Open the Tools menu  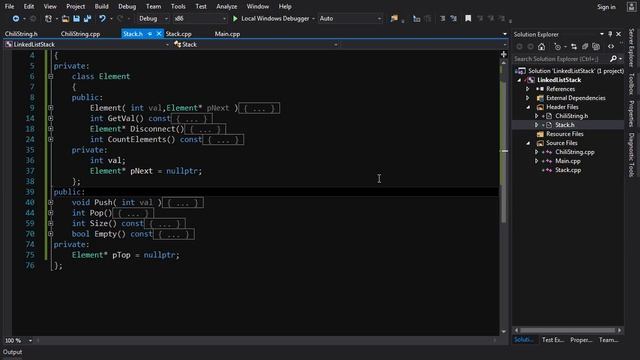[178, 7]
